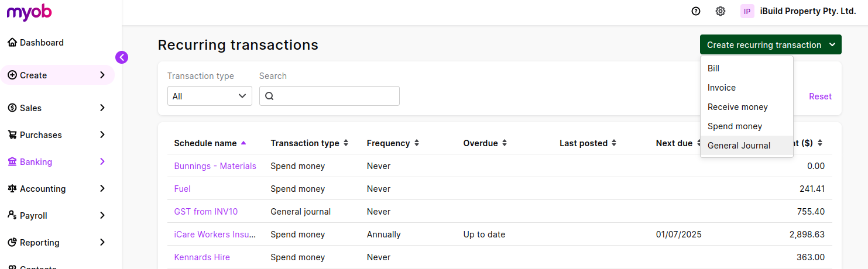Click the Create plus icon
Viewport: 868px width, 269px height.
(12, 75)
